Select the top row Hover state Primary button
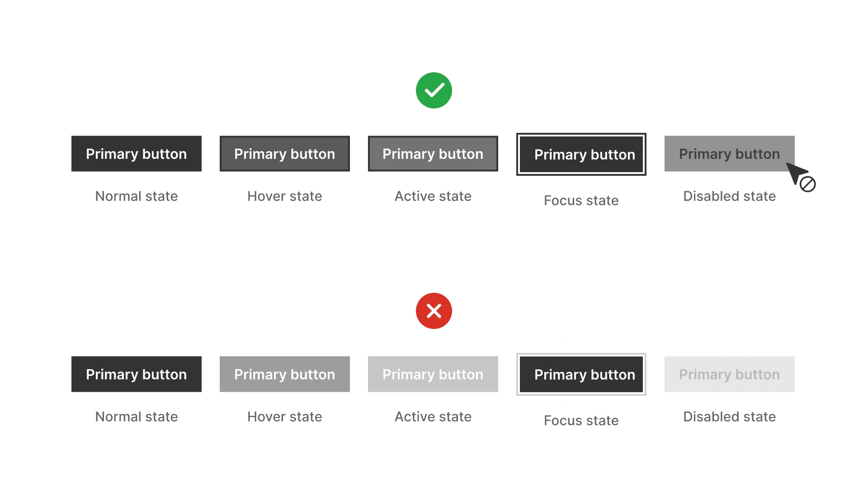 [284, 154]
